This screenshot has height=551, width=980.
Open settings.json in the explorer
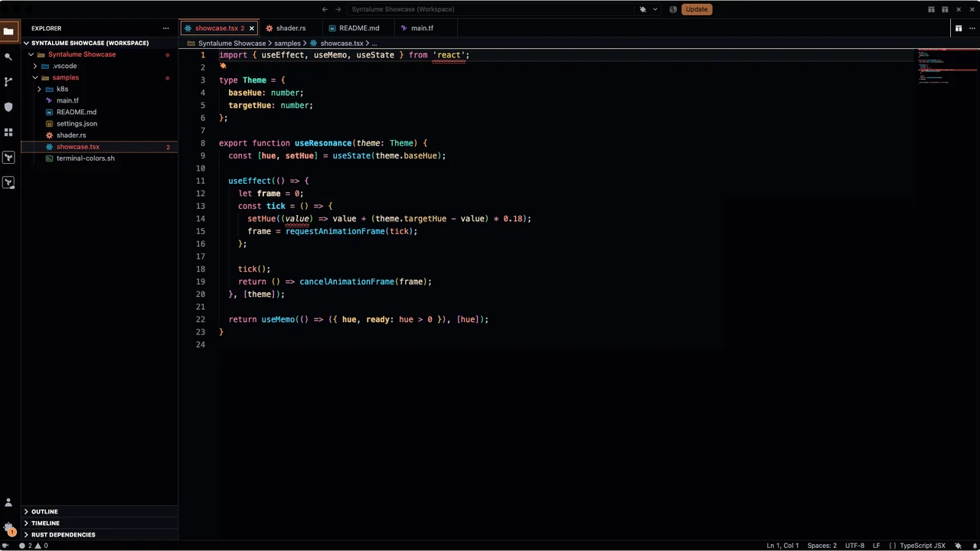click(100, 123)
